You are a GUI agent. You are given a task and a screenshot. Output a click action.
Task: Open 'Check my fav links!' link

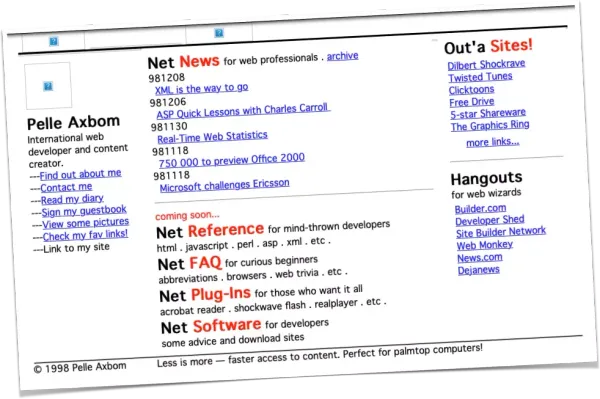(85, 235)
